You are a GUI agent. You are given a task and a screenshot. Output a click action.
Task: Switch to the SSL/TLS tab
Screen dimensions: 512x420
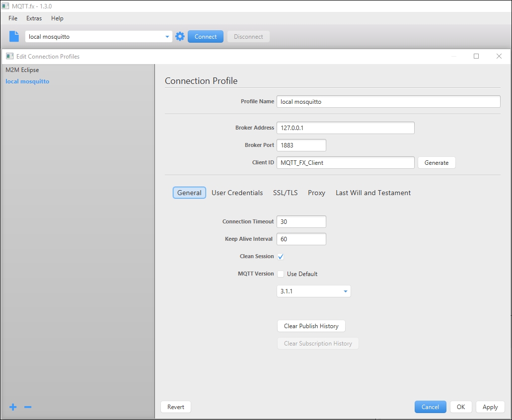click(x=286, y=193)
